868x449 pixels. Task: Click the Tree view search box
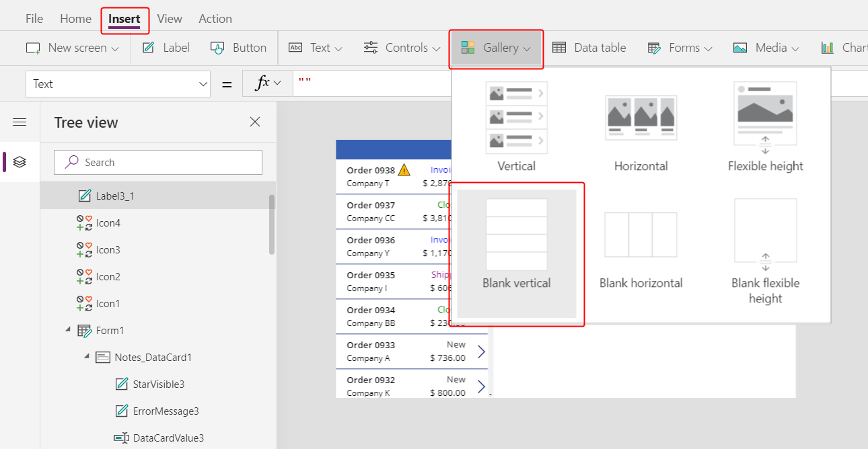tap(157, 162)
